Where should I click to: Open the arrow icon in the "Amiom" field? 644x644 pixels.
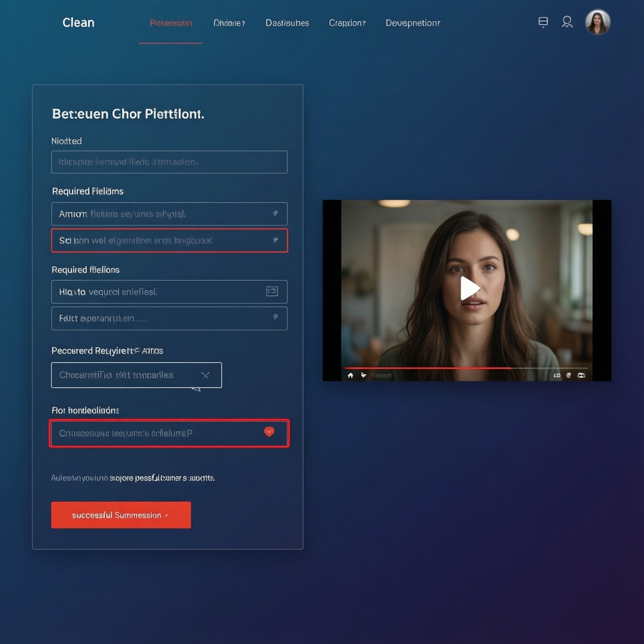point(275,213)
